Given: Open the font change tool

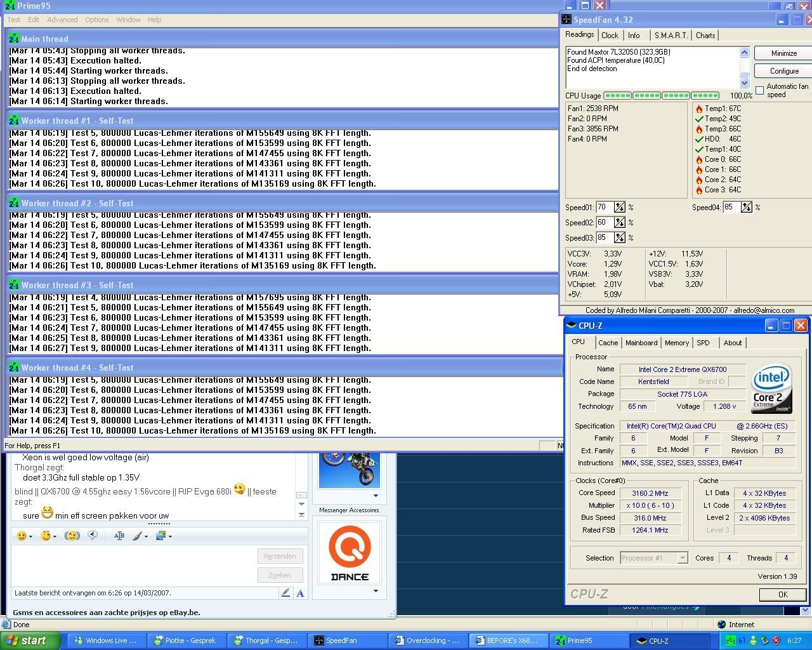Looking at the screenshot, I should coord(119,536).
